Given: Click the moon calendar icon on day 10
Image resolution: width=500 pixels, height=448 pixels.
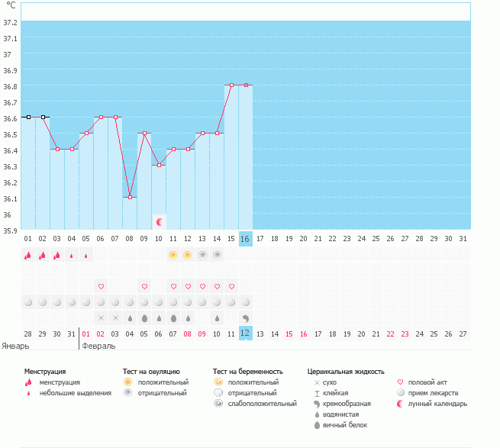Looking at the screenshot, I should [159, 221].
